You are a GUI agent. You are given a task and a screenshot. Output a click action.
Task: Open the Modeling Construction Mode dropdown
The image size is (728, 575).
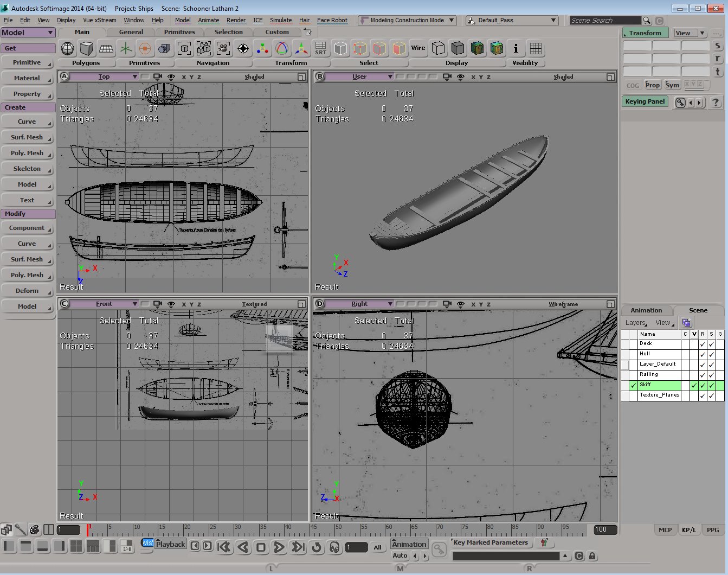(x=407, y=20)
